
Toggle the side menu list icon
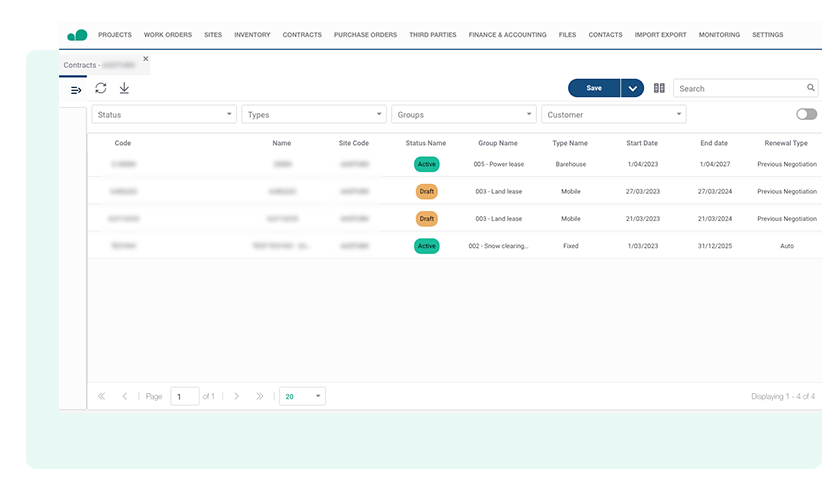coord(76,90)
